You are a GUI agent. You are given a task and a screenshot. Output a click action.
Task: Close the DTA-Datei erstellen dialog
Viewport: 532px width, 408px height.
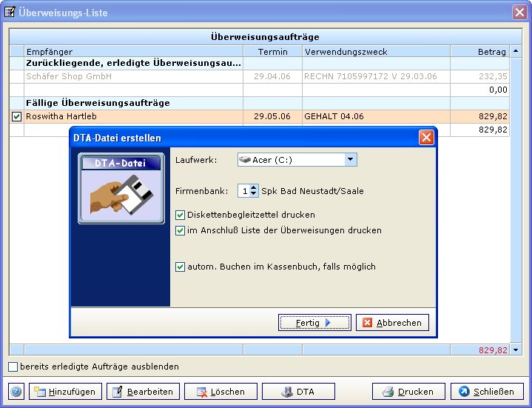426,138
